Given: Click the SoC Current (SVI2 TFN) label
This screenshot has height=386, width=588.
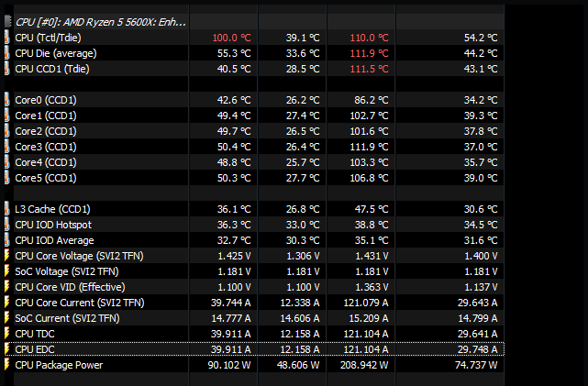Looking at the screenshot, I should coord(67,318).
